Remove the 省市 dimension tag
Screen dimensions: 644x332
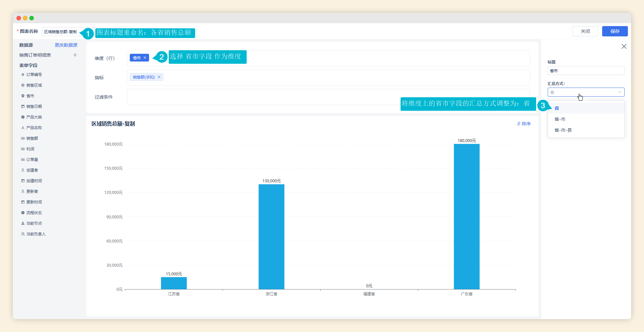(x=145, y=58)
